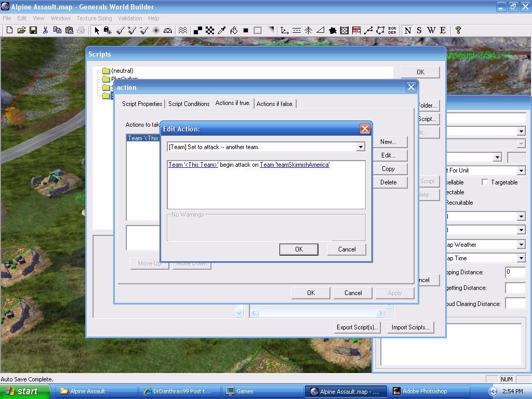532x399 pixels.
Task: Click the Open file folder icon
Action: (x=21, y=30)
